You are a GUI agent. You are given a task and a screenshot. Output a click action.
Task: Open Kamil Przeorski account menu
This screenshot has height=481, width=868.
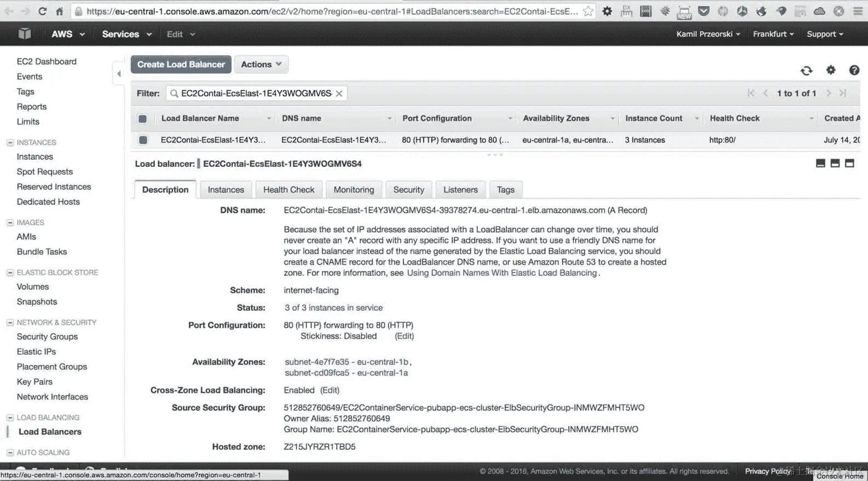pos(708,34)
